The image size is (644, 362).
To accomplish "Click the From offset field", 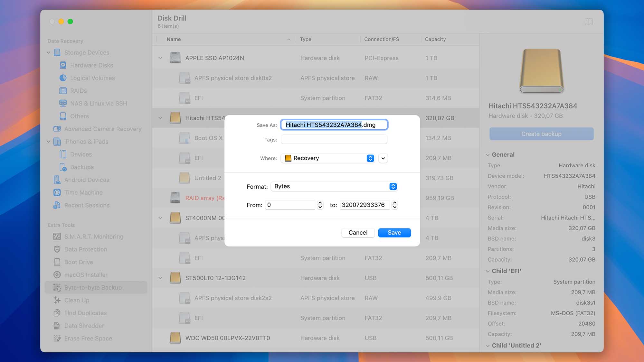I will [x=290, y=205].
